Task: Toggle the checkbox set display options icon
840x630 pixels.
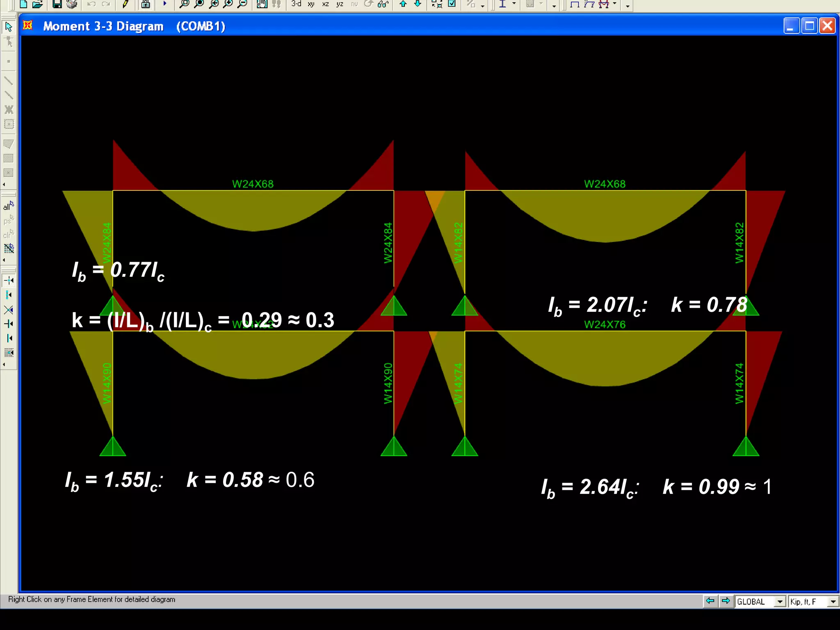Action: (x=452, y=4)
